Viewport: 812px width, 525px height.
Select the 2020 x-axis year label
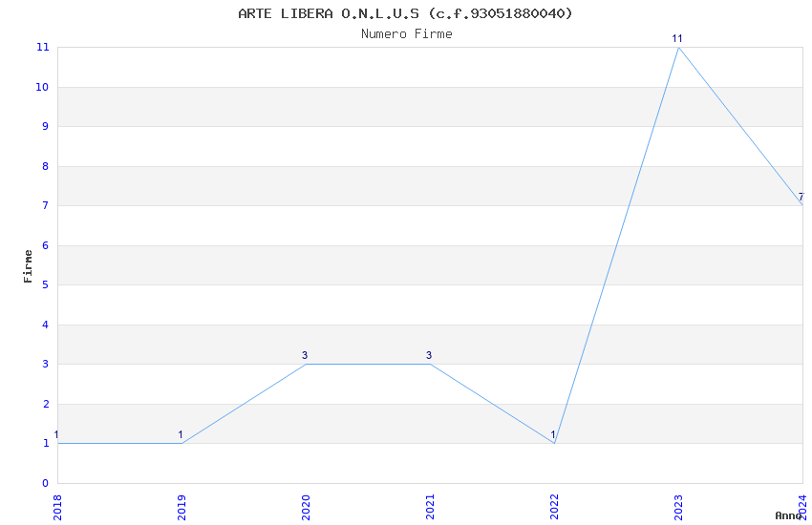306,508
